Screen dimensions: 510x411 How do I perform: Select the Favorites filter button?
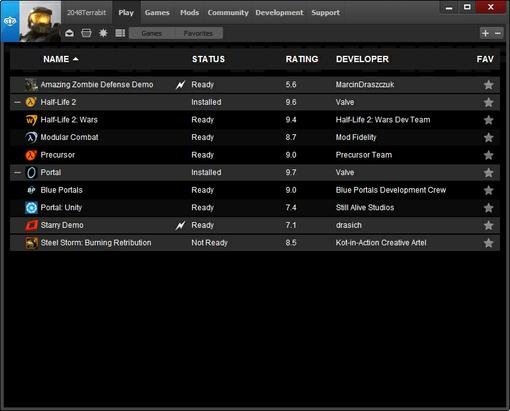coord(199,33)
